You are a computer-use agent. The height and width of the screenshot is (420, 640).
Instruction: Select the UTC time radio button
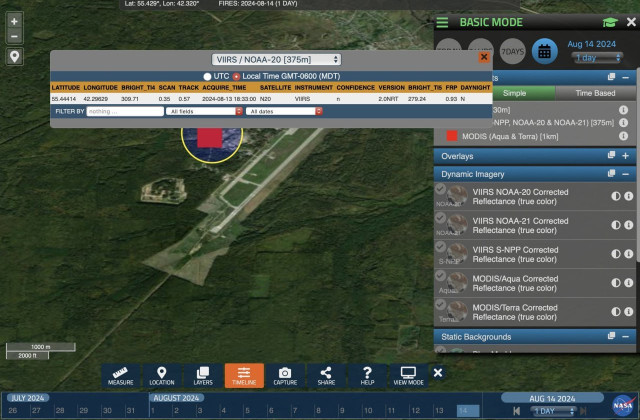click(x=208, y=76)
